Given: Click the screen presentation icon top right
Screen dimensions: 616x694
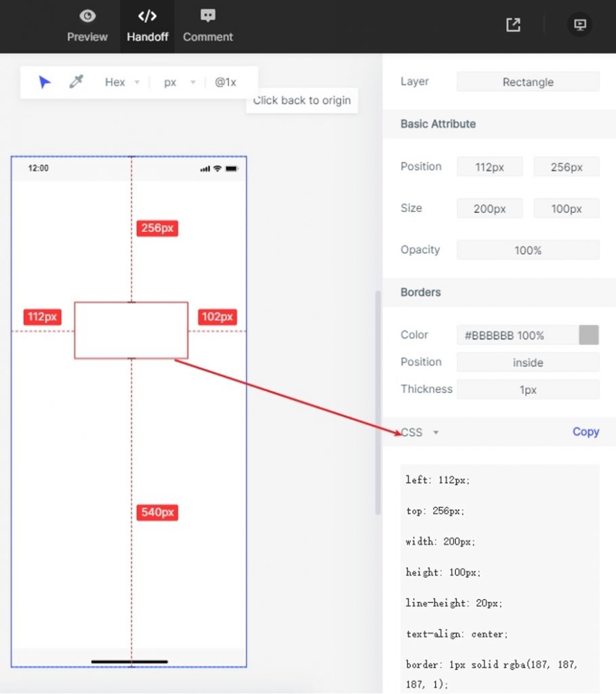Looking at the screenshot, I should pos(579,24).
